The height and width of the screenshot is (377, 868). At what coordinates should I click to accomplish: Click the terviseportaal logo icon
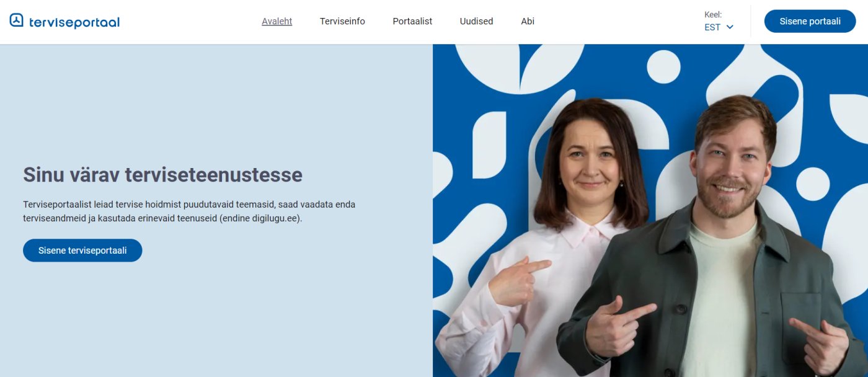[x=17, y=20]
